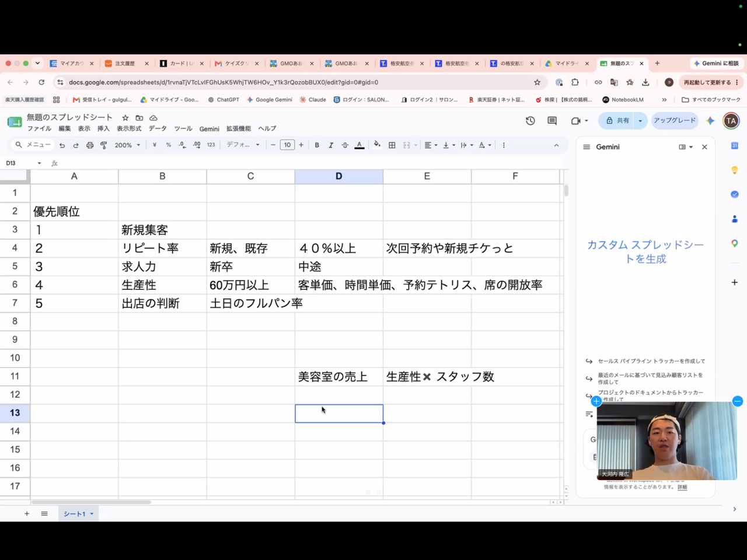Open text color picker

point(359,145)
